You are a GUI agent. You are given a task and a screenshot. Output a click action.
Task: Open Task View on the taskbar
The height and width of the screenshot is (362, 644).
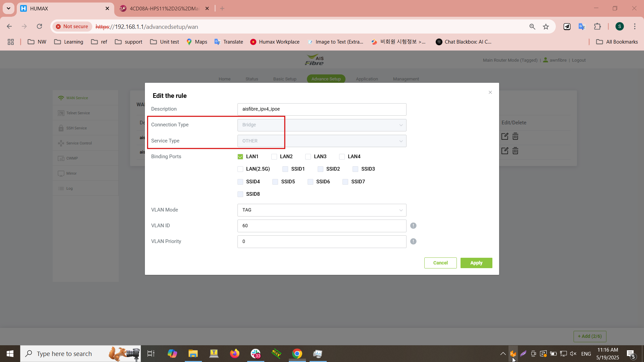click(151, 354)
